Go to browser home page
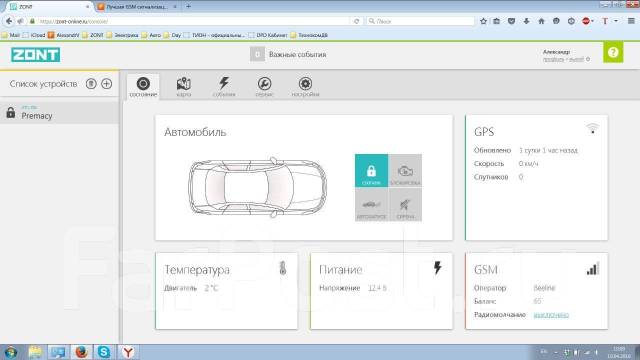Viewport: 640px width, 360px height. [x=541, y=21]
